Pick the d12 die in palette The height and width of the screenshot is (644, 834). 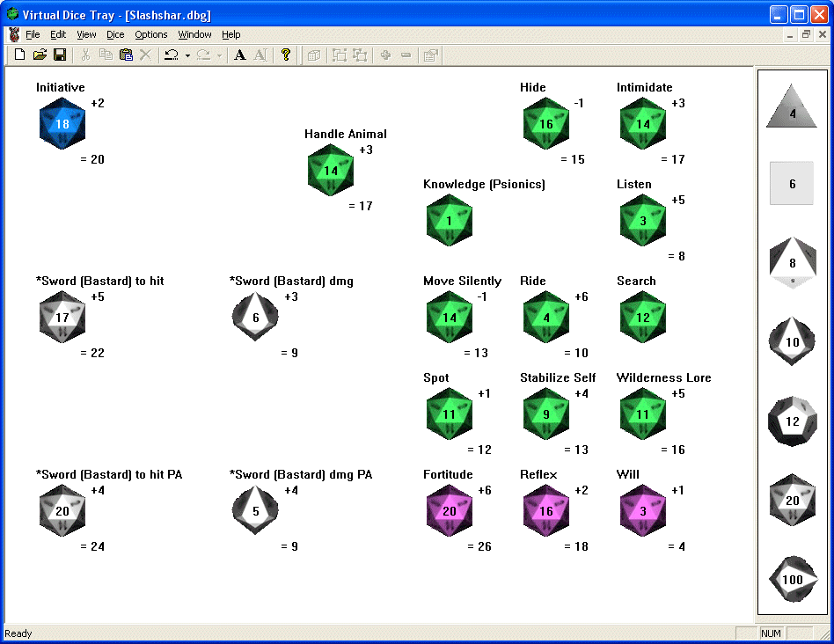793,421
